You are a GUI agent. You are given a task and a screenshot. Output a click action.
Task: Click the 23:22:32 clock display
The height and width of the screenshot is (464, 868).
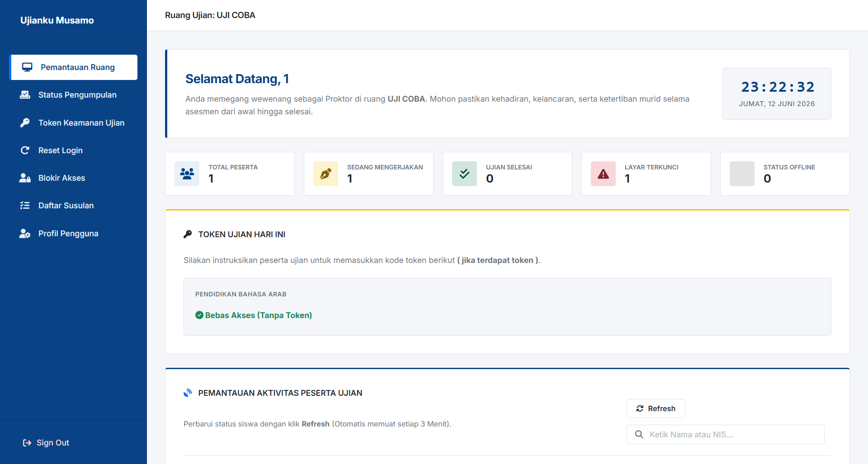778,87
